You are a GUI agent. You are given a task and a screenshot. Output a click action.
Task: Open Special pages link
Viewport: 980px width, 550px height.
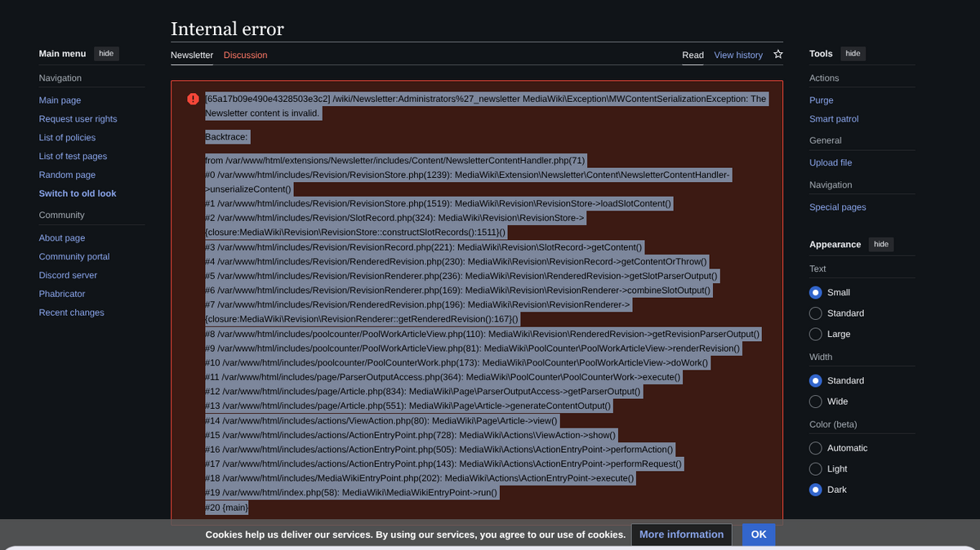[x=837, y=207]
